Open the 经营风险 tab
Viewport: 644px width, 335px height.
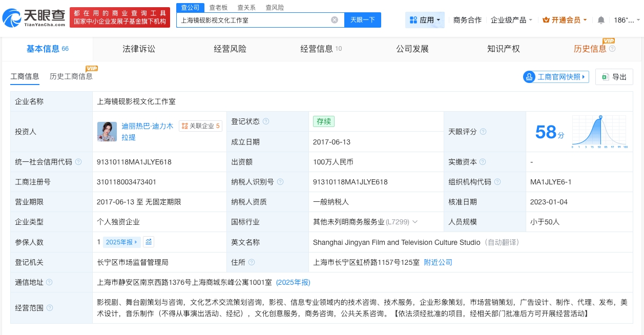230,49
